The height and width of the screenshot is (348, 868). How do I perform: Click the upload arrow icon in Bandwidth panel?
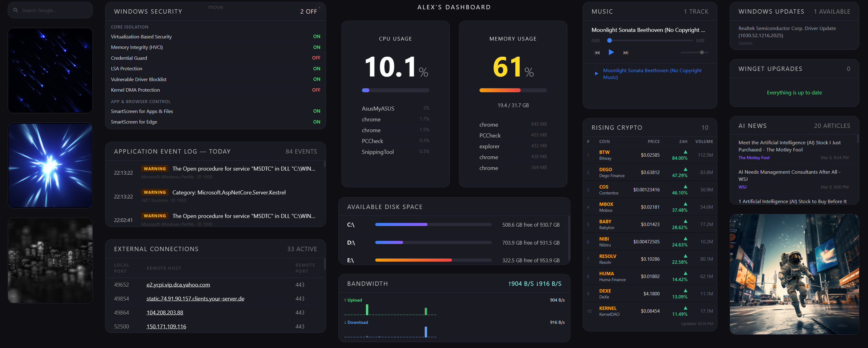click(345, 300)
